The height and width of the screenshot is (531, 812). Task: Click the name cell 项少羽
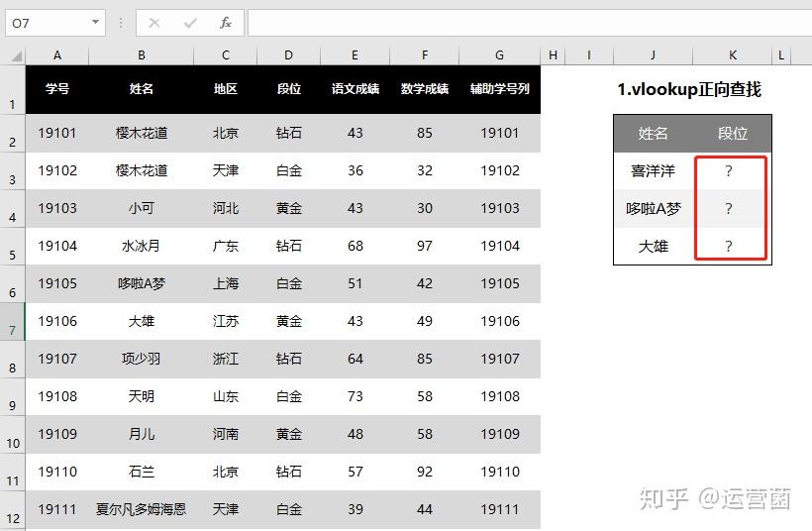[141, 359]
